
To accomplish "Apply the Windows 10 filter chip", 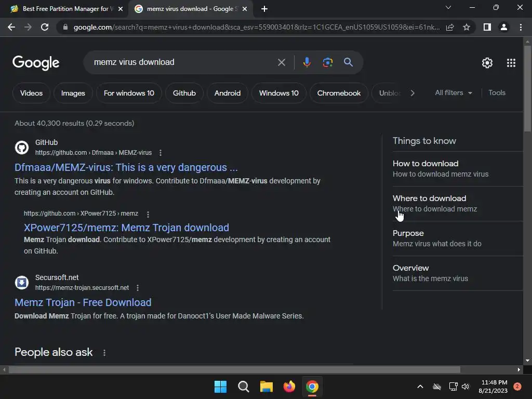I will click(278, 93).
